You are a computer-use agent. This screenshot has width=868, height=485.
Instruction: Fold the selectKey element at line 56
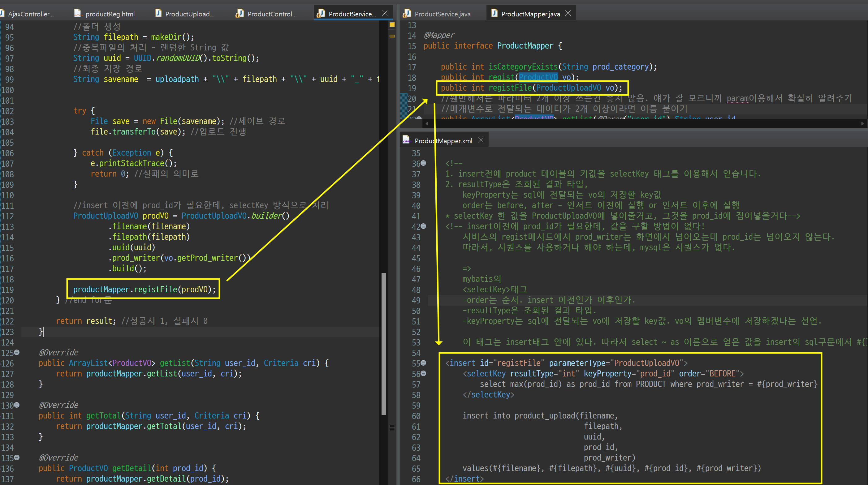coord(424,373)
